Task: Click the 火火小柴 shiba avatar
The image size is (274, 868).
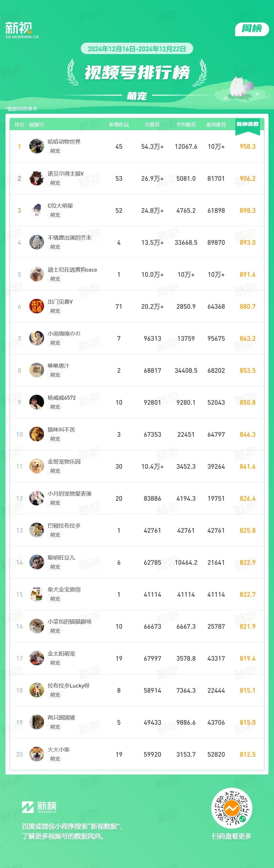Action: [x=36, y=755]
